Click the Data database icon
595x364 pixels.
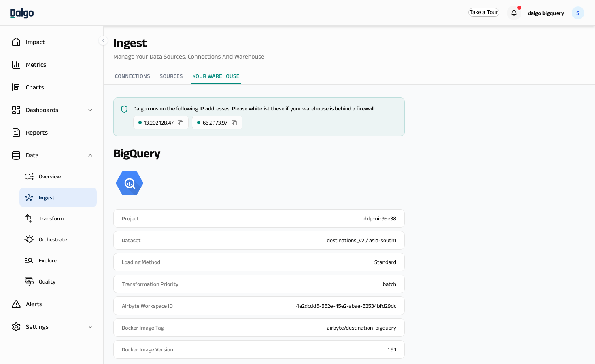pyautogui.click(x=16, y=155)
